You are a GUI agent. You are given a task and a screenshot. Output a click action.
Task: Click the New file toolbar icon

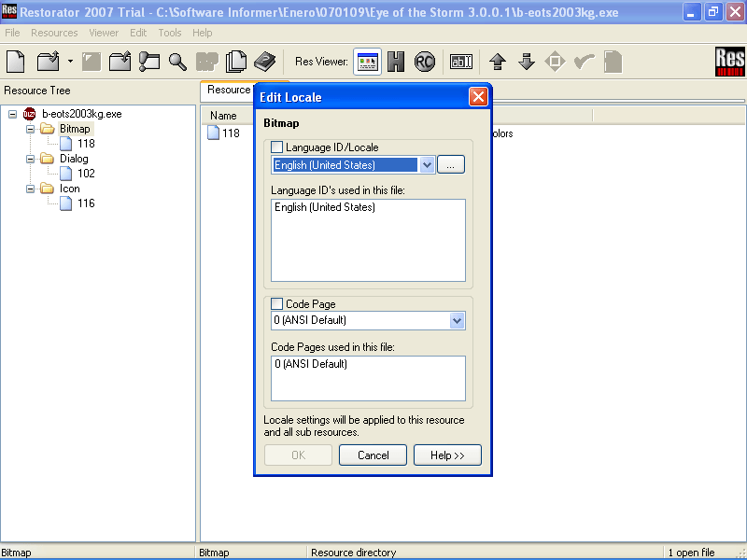coord(16,63)
